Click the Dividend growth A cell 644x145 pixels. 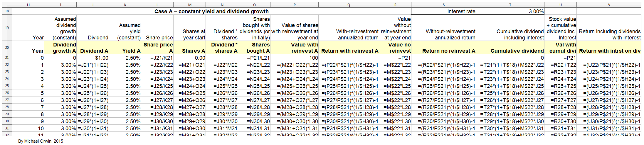[x=60, y=48]
